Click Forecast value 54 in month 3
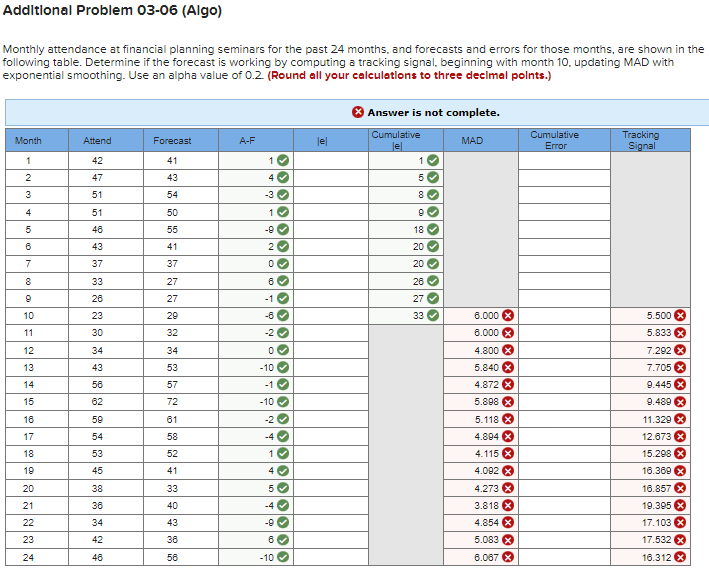Screen dimensions: 709x573 172,195
